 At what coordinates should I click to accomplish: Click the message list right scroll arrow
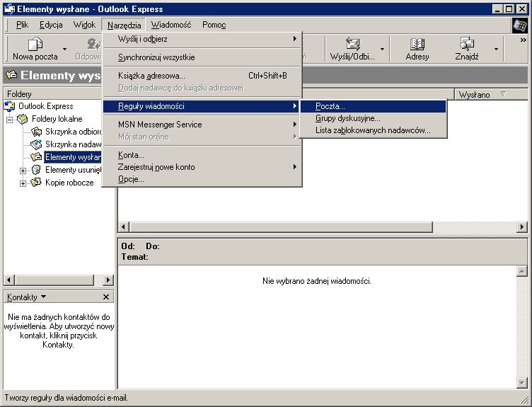(x=522, y=227)
